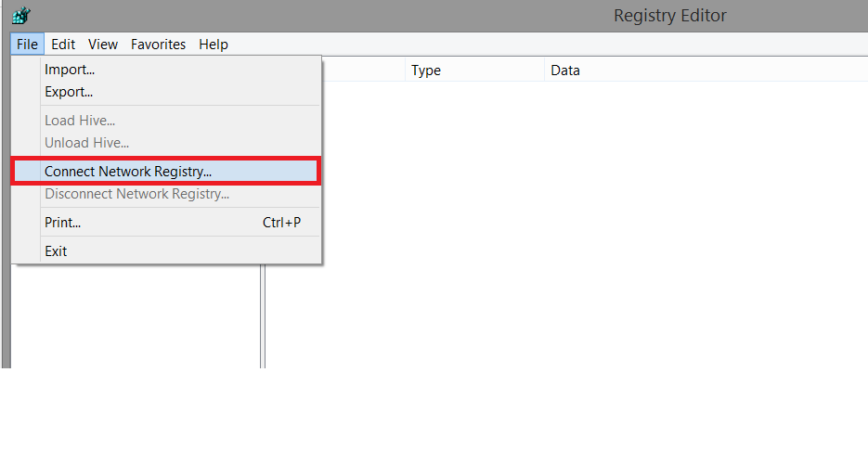
Task: Click the Registry Editor window title text
Action: [x=669, y=16]
